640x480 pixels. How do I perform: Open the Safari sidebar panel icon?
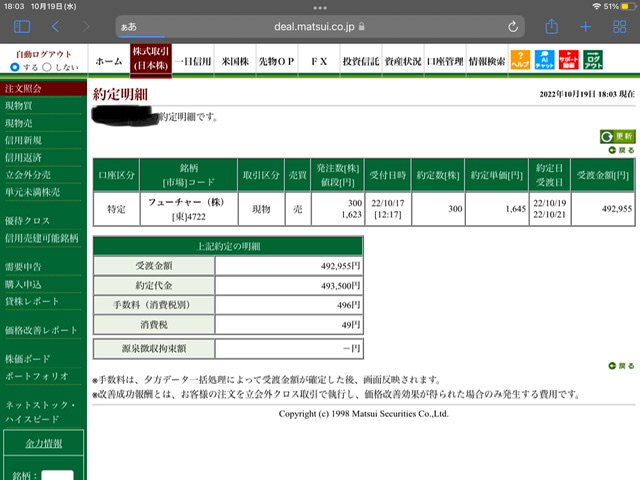pos(22,27)
